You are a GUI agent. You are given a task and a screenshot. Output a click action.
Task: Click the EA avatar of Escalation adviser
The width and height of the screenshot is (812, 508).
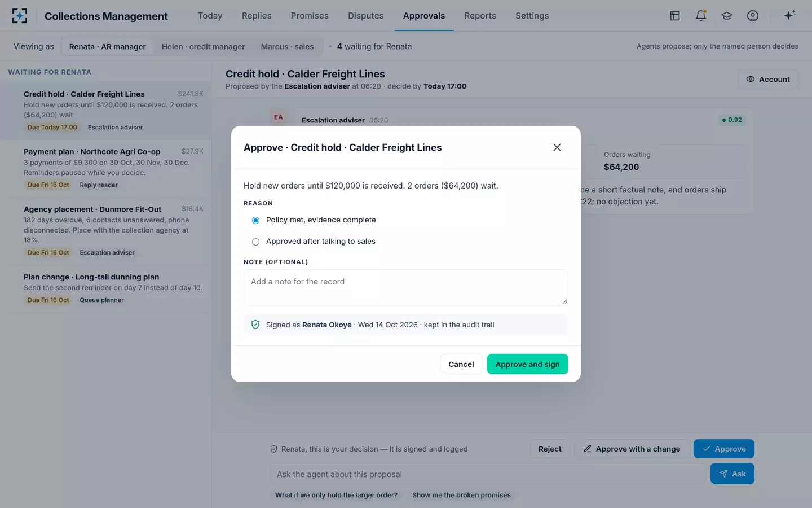(279, 117)
